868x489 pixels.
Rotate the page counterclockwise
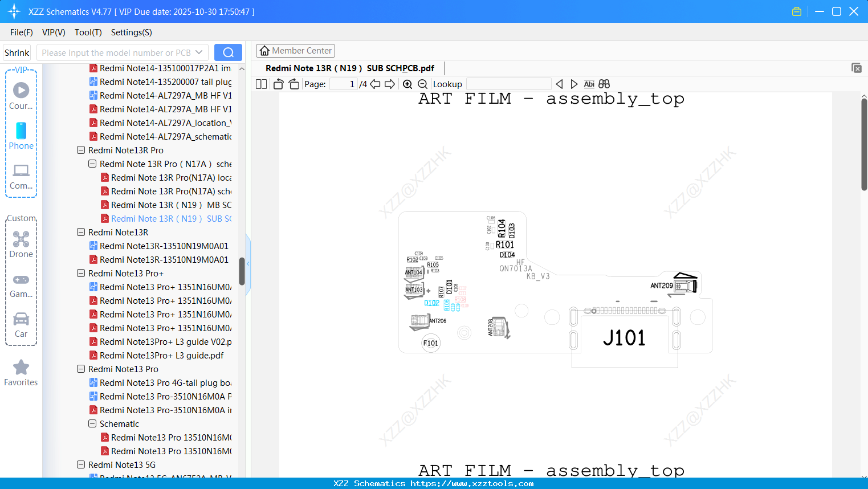pos(278,84)
